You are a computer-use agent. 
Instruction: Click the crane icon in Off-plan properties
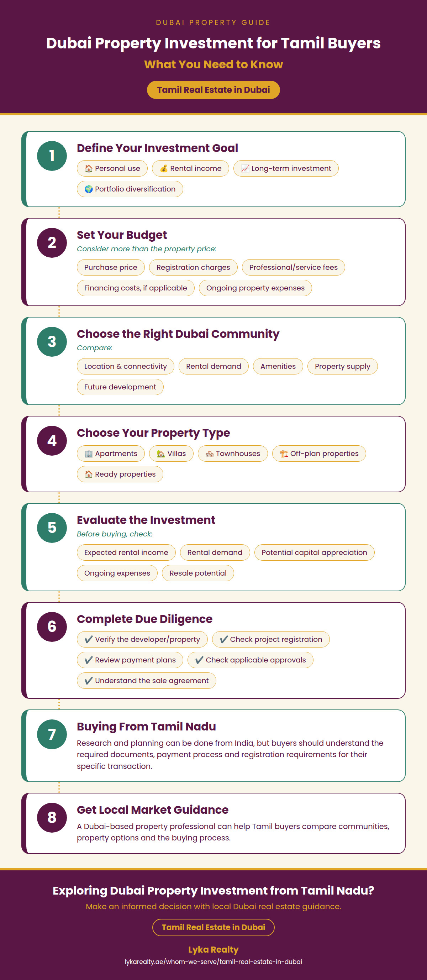(x=284, y=454)
